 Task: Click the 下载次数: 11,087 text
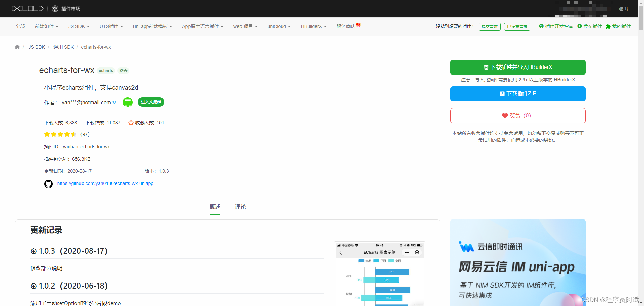(103, 123)
